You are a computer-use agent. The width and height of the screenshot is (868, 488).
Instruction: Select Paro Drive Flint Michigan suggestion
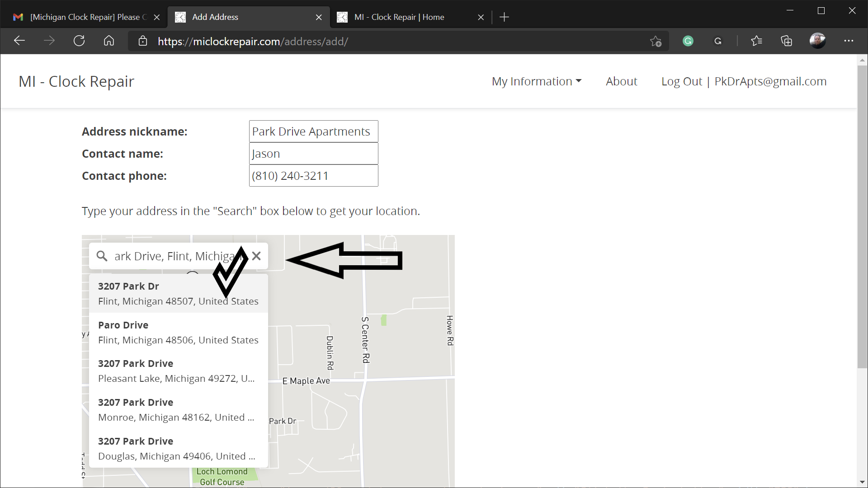(x=179, y=332)
